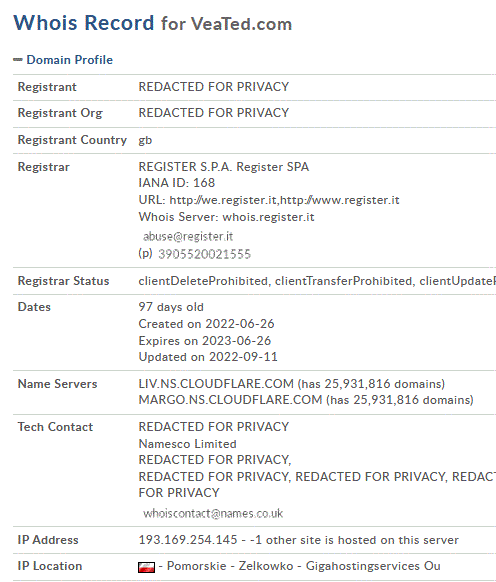Click the Namesco Limited tech contact
The width and height of the screenshot is (496, 582).
[187, 444]
